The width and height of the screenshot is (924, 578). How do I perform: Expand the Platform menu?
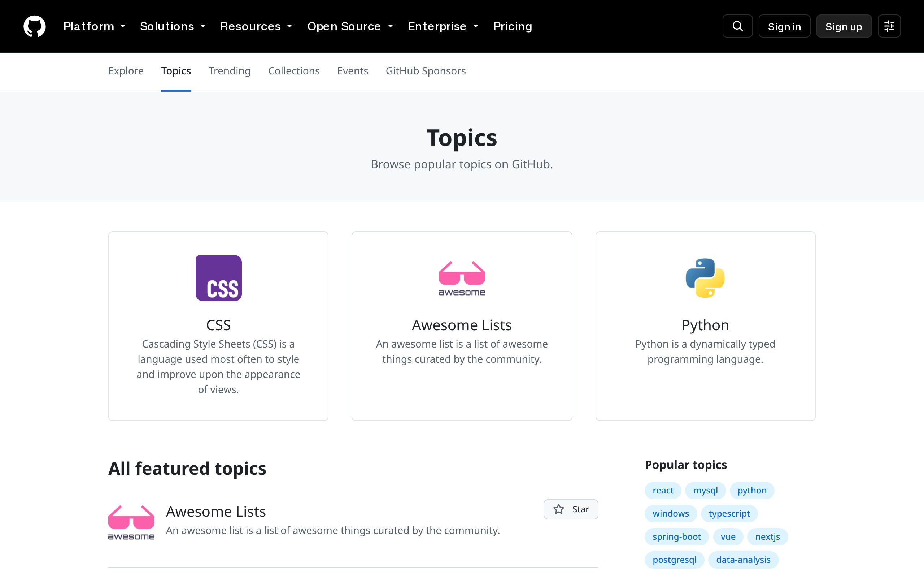[94, 26]
